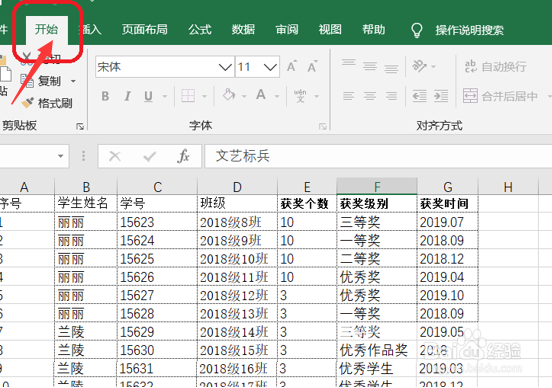The width and height of the screenshot is (552, 388).
Task: Select column D header
Action: 237,187
